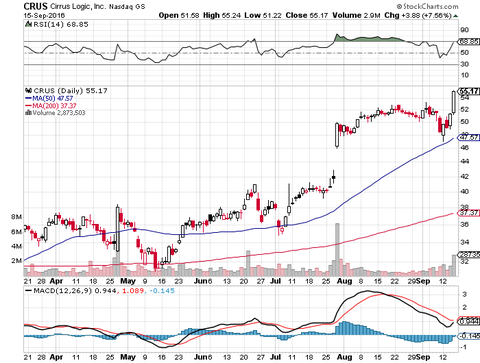Viewport: 480px width, 363px height.
Task: Click the candlestick icon before CRUS (Daily)
Action: pos(29,91)
